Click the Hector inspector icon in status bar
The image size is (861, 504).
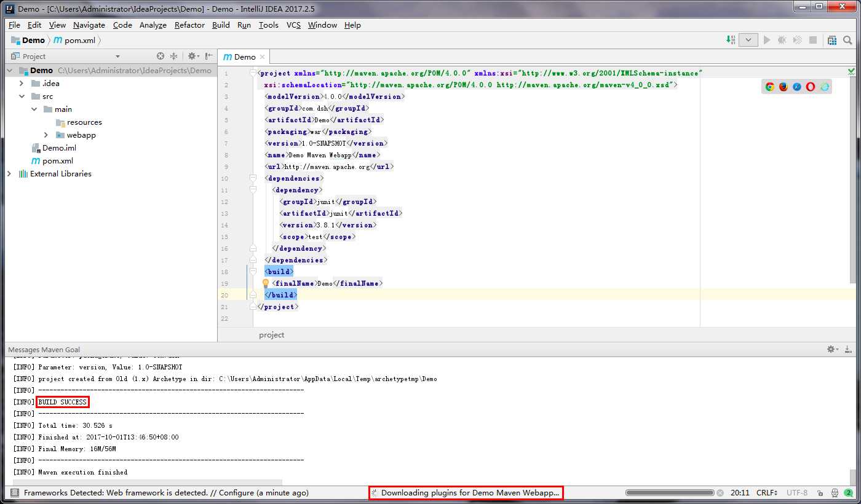pyautogui.click(x=835, y=492)
